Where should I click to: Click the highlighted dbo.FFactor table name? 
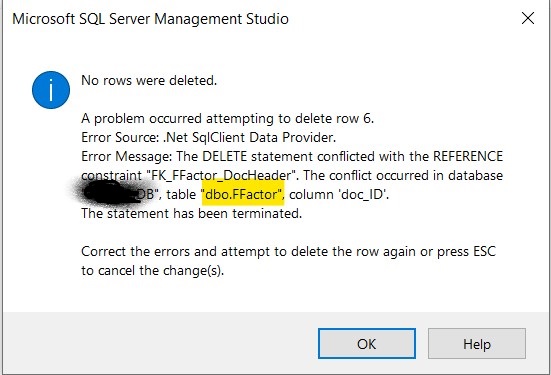(x=242, y=194)
